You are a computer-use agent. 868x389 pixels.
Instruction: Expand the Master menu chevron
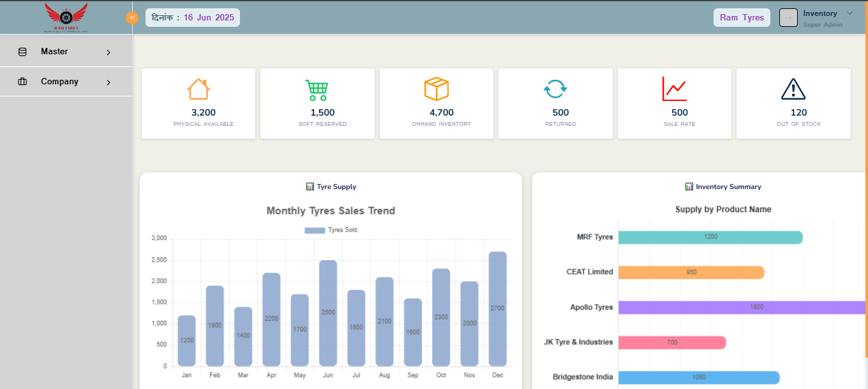tap(108, 52)
